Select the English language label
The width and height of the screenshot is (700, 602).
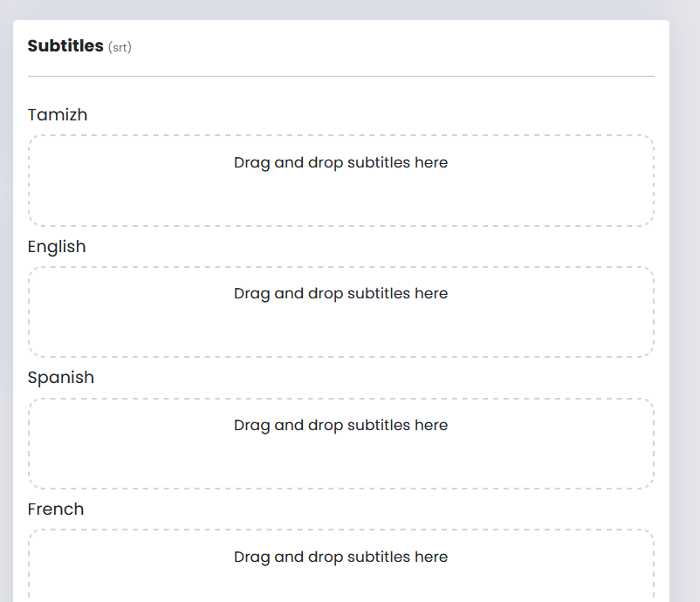click(57, 247)
